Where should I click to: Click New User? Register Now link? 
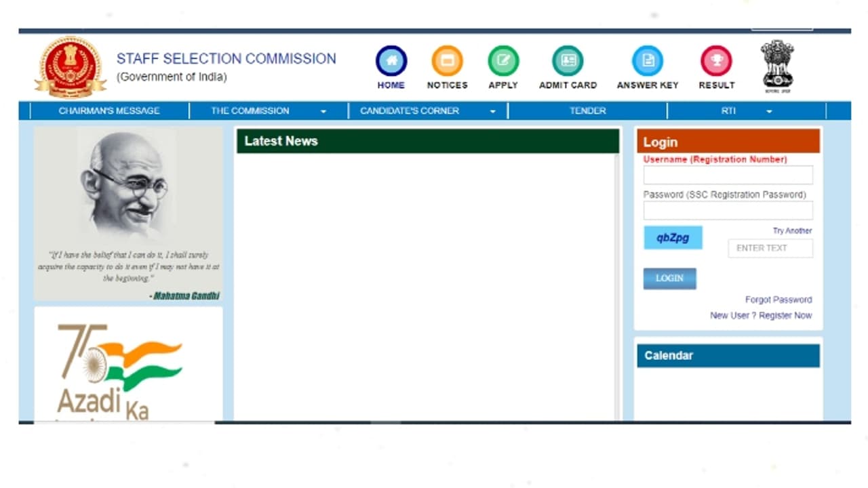click(760, 315)
